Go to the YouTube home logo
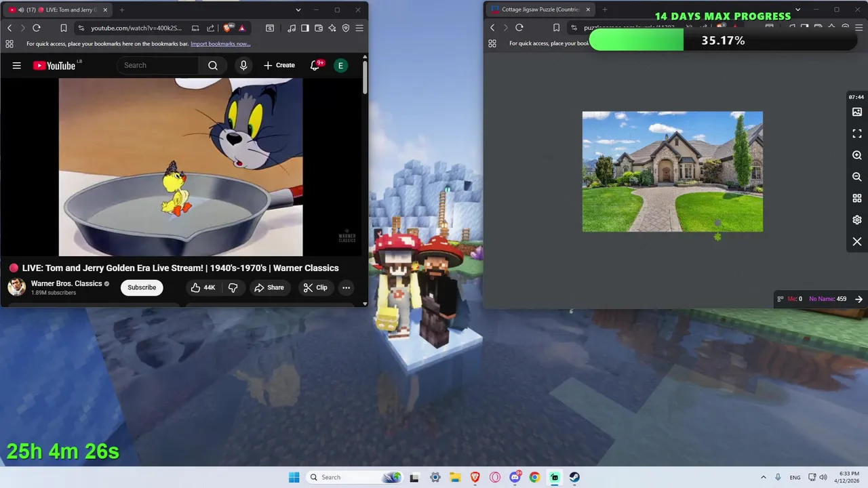 (x=54, y=65)
